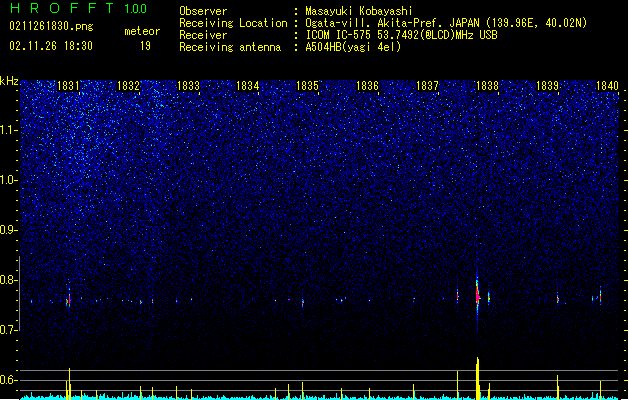Click the Receiving antenna label
The image size is (629, 400).
[x=230, y=47]
